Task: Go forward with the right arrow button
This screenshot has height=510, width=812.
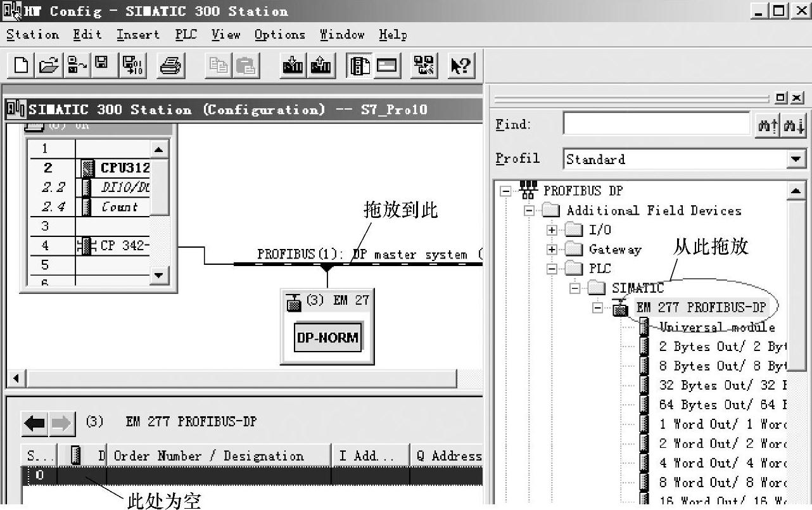Action: click(62, 424)
